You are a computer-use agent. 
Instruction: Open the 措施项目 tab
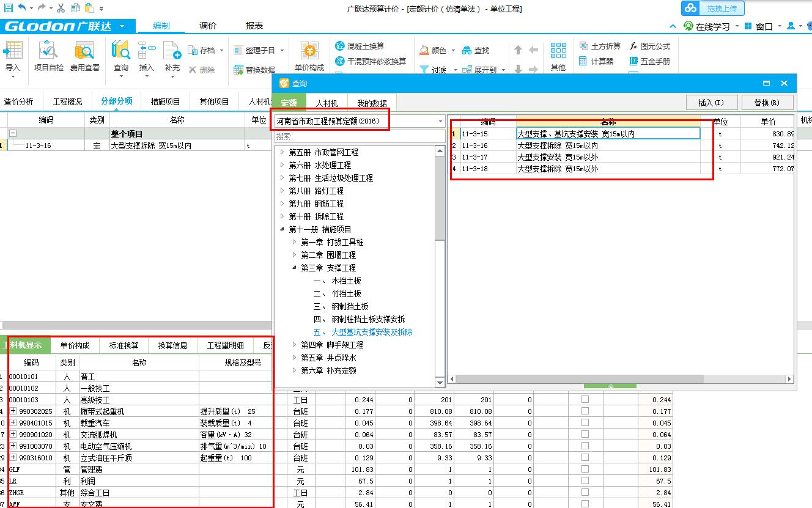point(166,101)
